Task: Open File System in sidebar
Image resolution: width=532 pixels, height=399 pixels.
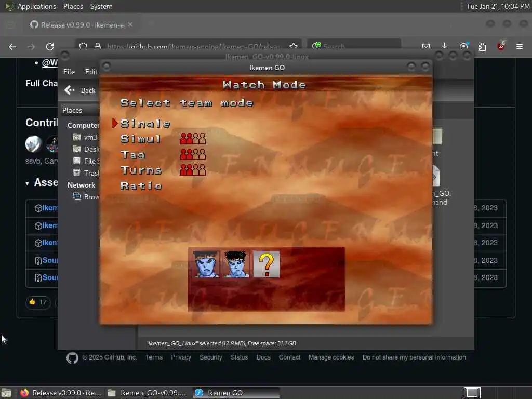Action: click(86, 161)
